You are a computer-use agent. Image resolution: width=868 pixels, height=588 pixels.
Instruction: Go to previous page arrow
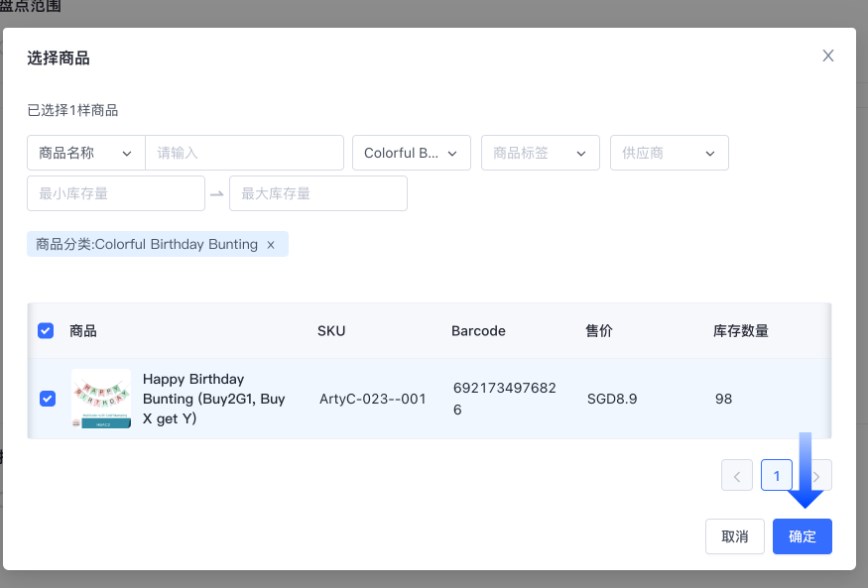(737, 476)
